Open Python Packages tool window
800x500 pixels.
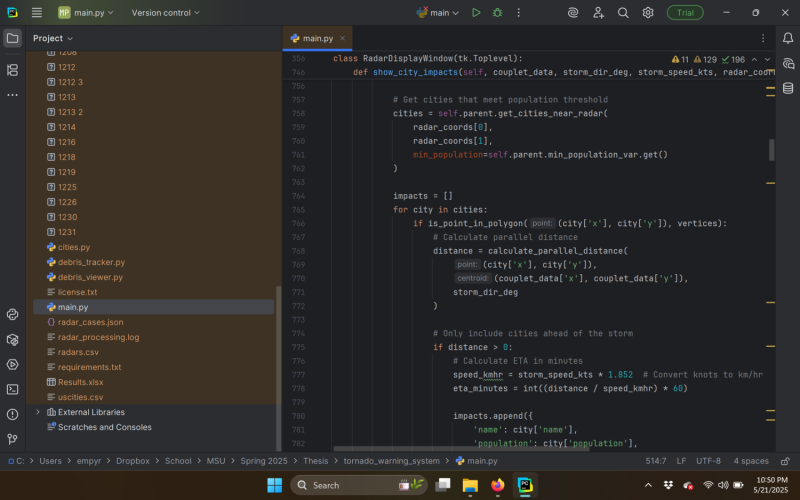coord(12,340)
